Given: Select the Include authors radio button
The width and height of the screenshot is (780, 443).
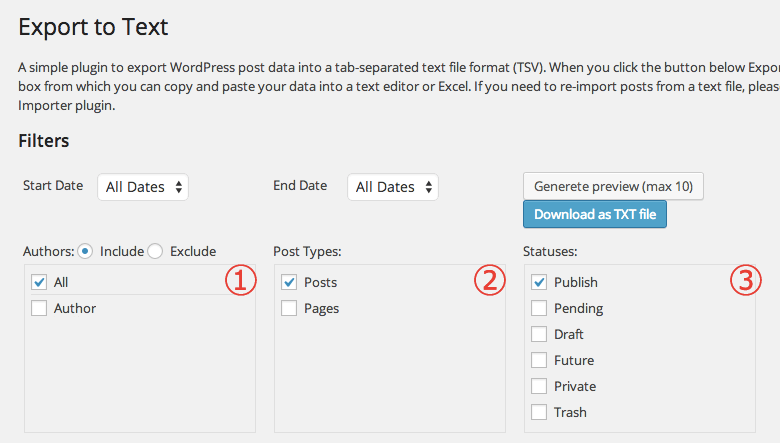Looking at the screenshot, I should click(85, 251).
